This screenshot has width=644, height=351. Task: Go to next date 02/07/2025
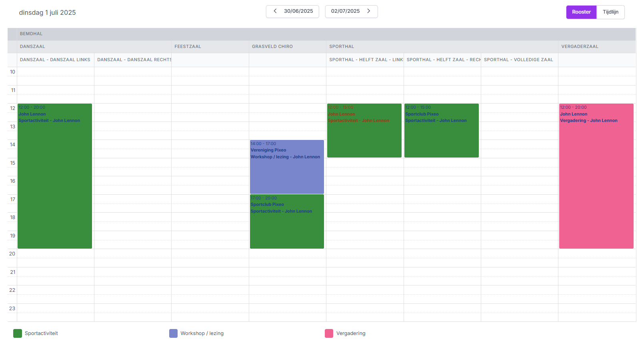tap(346, 11)
